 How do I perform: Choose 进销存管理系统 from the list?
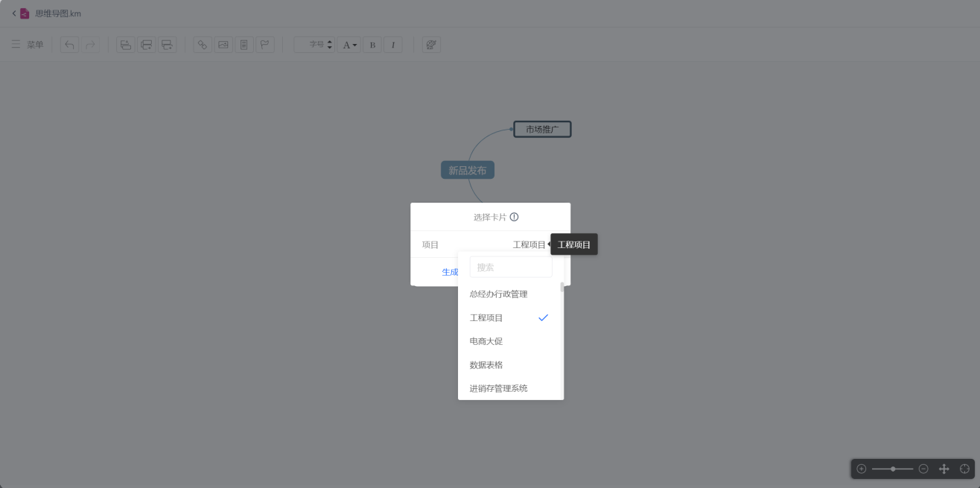click(509, 388)
